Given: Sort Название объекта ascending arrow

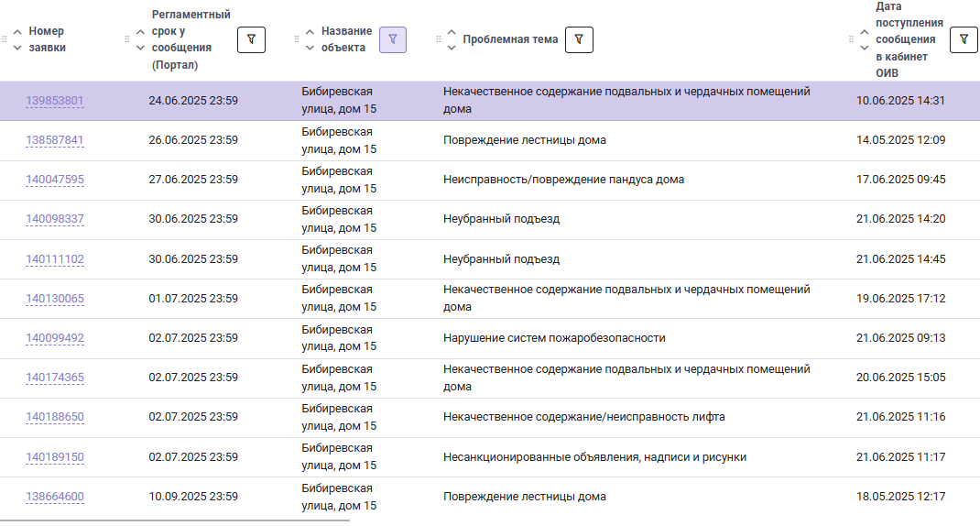Looking at the screenshot, I should 310,31.
